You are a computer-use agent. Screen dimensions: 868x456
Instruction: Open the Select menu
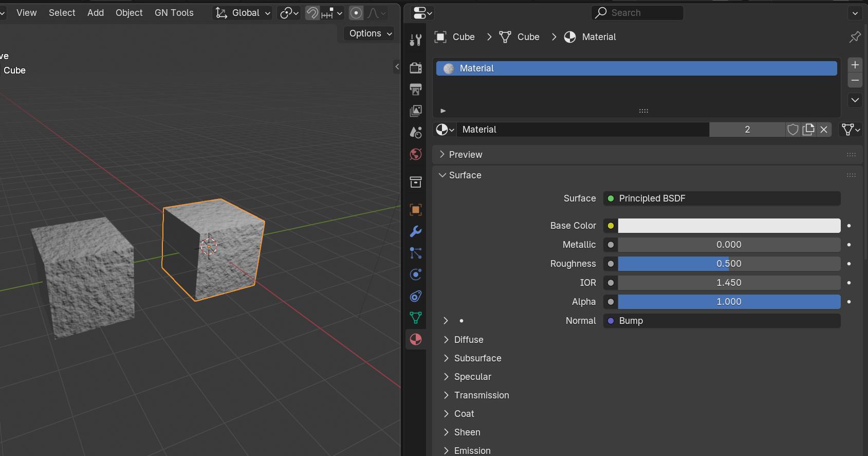62,13
